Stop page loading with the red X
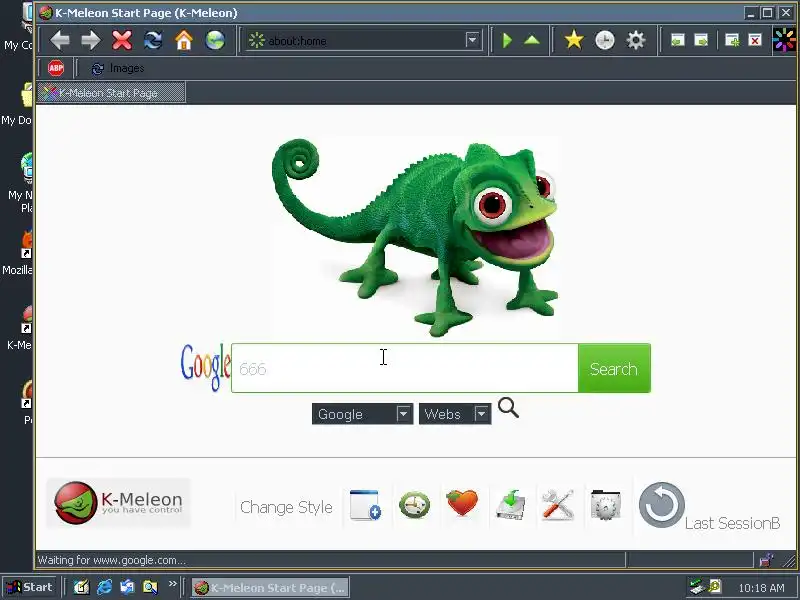Screen dimensions: 800x600 coord(122,40)
